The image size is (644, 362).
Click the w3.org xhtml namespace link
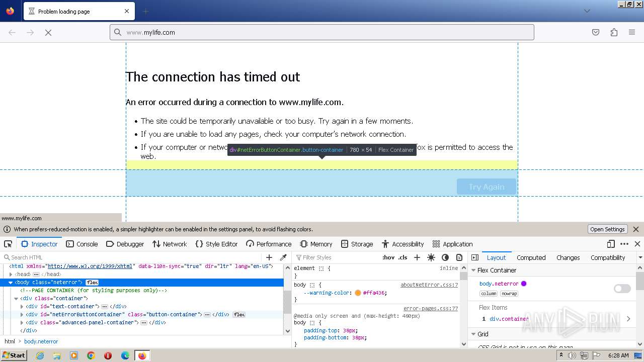[x=90, y=266]
